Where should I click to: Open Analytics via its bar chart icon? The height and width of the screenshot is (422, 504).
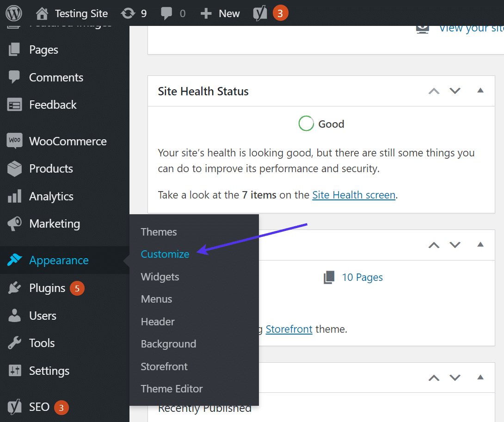click(15, 196)
